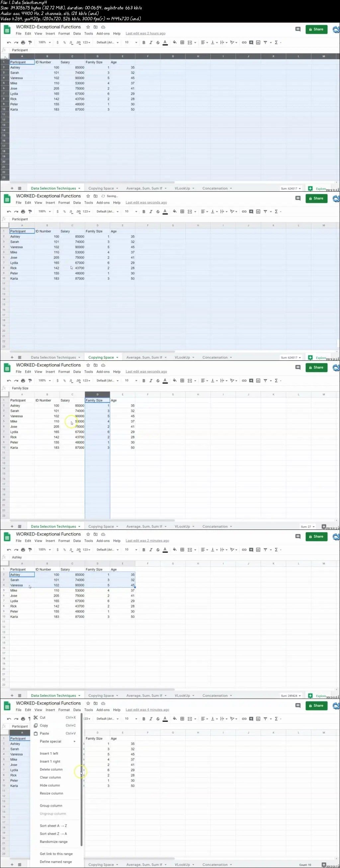Click Insert comment icon in frame with Sum: 249424

(x=251, y=550)
